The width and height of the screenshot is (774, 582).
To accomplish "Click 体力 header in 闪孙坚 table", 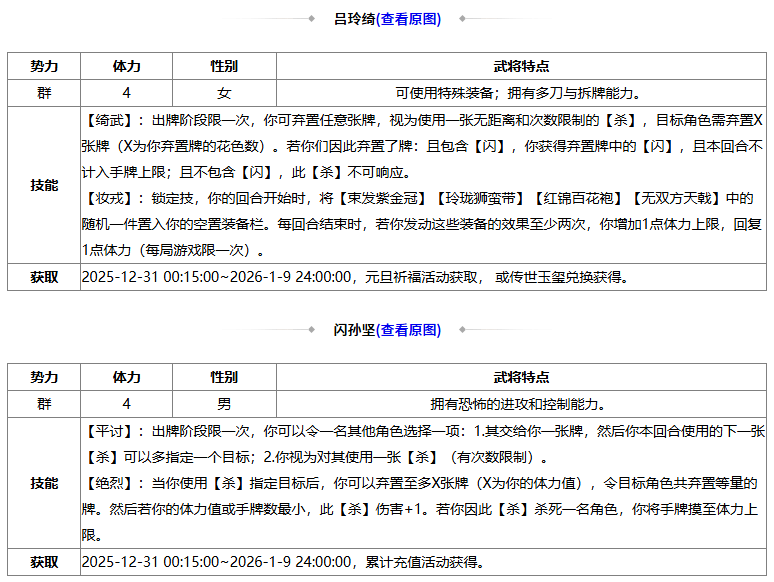I will [126, 377].
